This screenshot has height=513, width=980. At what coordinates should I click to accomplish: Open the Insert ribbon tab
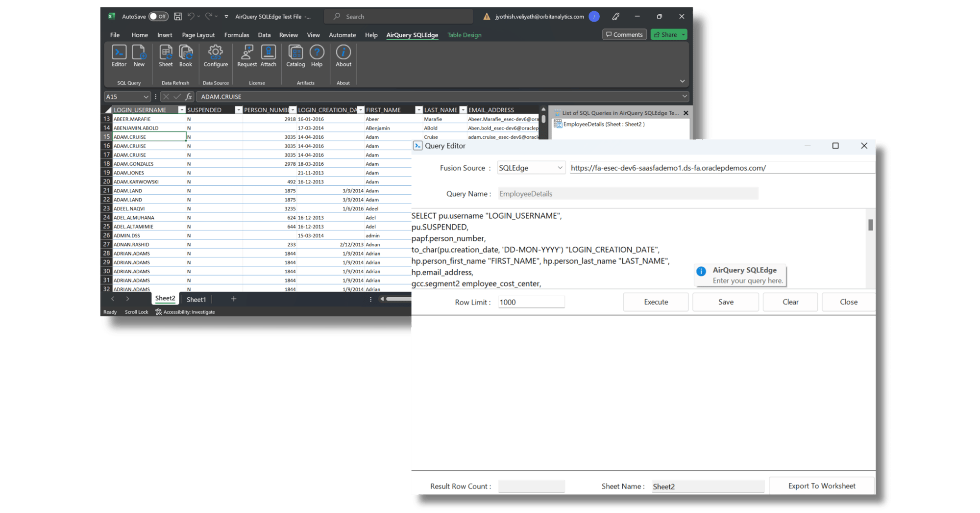click(165, 35)
